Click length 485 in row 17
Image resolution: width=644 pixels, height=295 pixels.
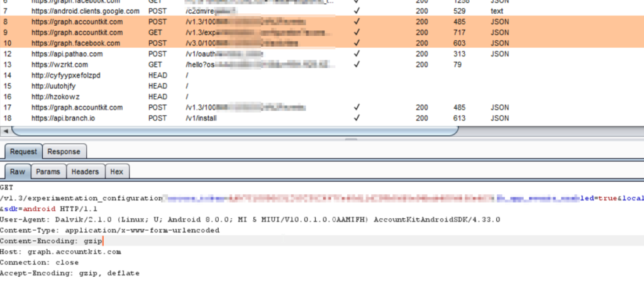click(x=460, y=108)
